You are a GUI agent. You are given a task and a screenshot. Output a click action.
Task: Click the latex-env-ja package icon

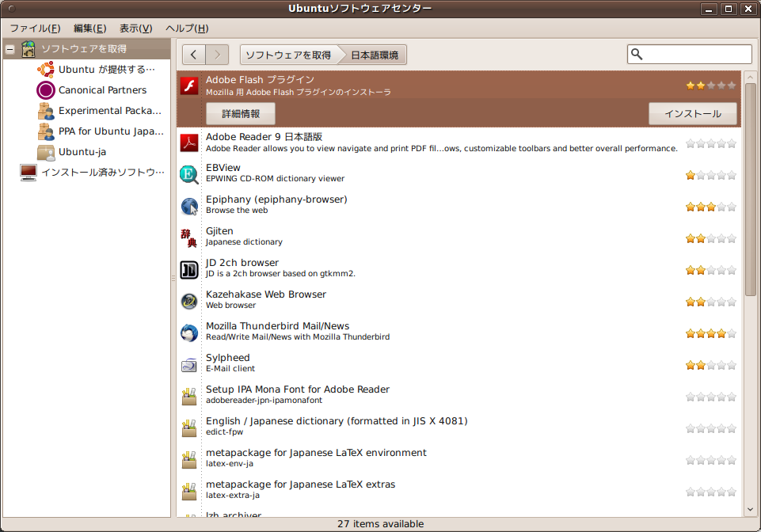[189, 460]
